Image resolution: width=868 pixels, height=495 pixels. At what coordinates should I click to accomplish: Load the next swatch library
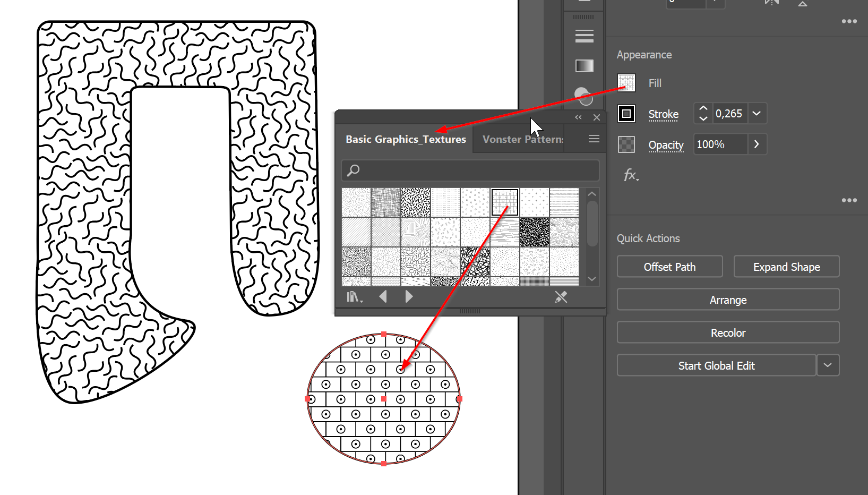409,296
